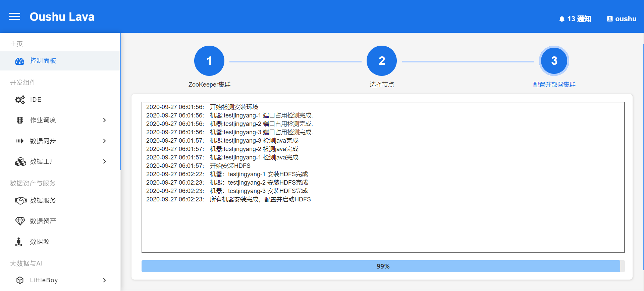Screen dimensions: 644x291
Task: Click the 数据资产 diamond icon
Action: click(x=20, y=221)
